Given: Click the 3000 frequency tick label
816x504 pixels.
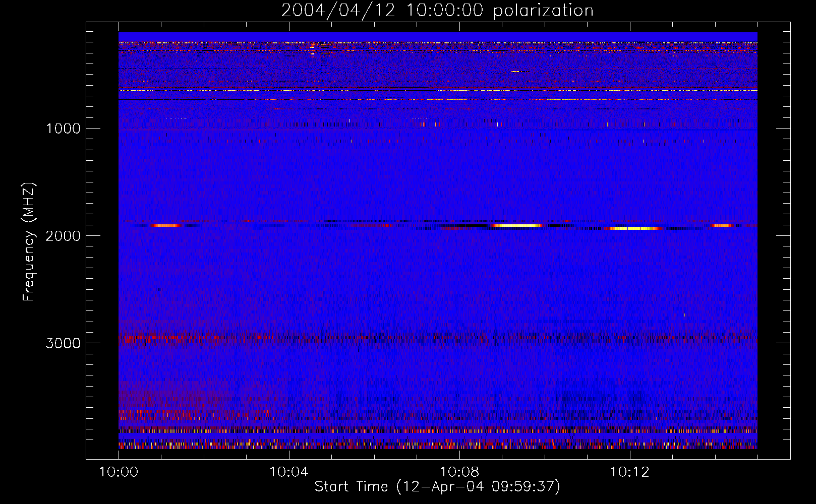Looking at the screenshot, I should coord(63,343).
